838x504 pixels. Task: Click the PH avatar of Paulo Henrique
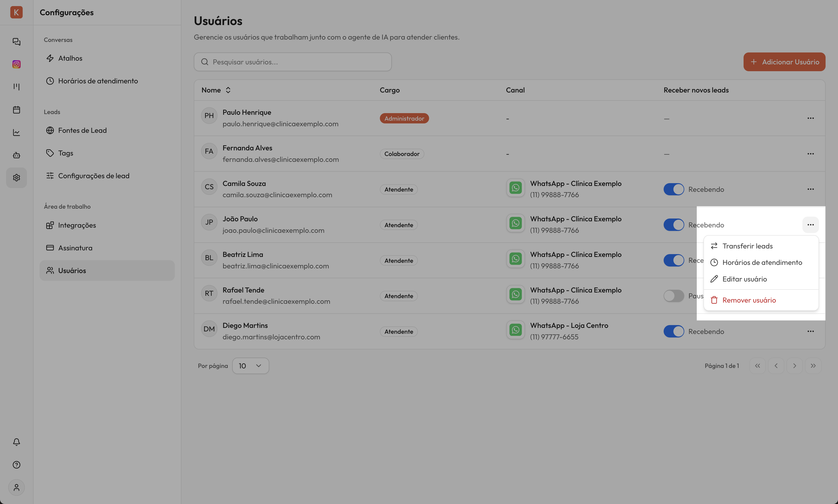(209, 116)
